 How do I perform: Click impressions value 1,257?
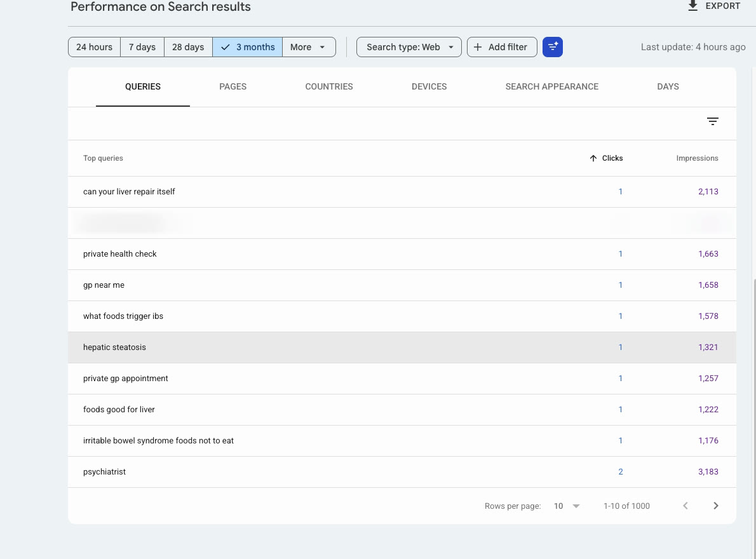coord(708,379)
